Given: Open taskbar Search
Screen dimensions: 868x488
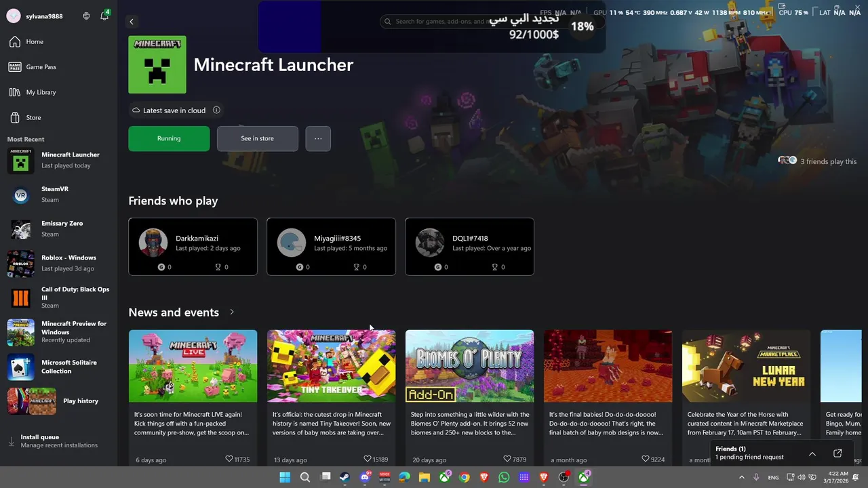Looking at the screenshot, I should coord(305,477).
